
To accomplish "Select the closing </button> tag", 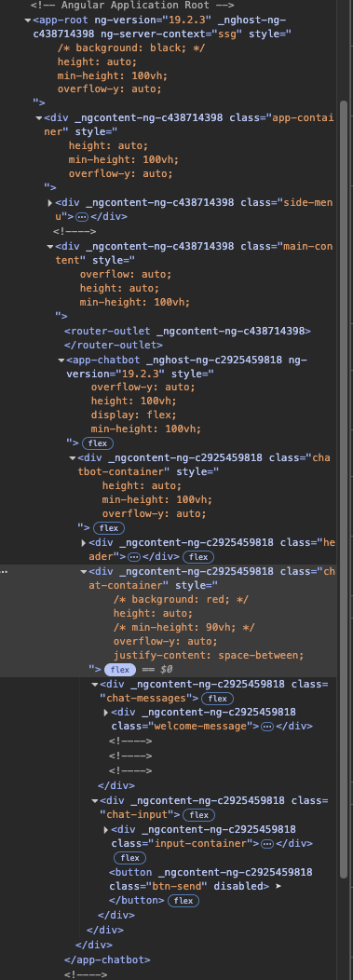I will (136, 901).
